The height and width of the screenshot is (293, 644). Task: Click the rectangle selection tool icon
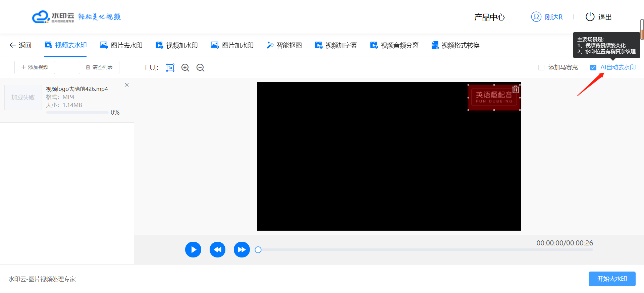click(x=170, y=68)
